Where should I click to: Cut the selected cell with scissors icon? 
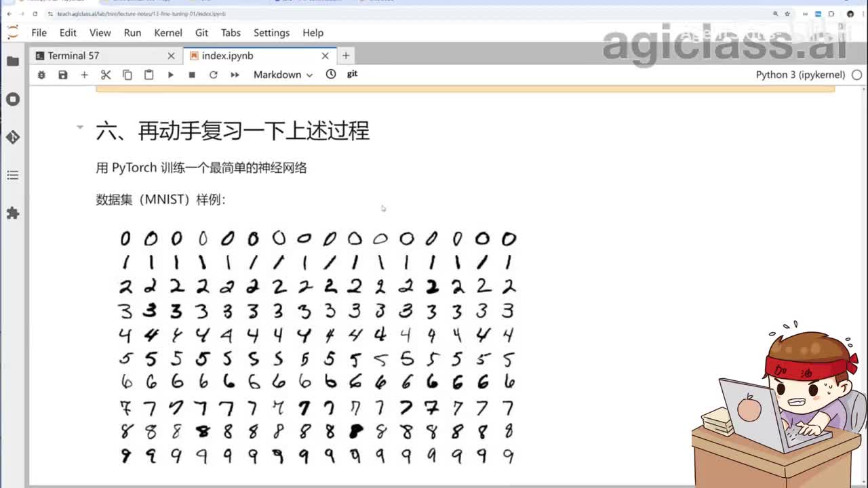click(106, 75)
